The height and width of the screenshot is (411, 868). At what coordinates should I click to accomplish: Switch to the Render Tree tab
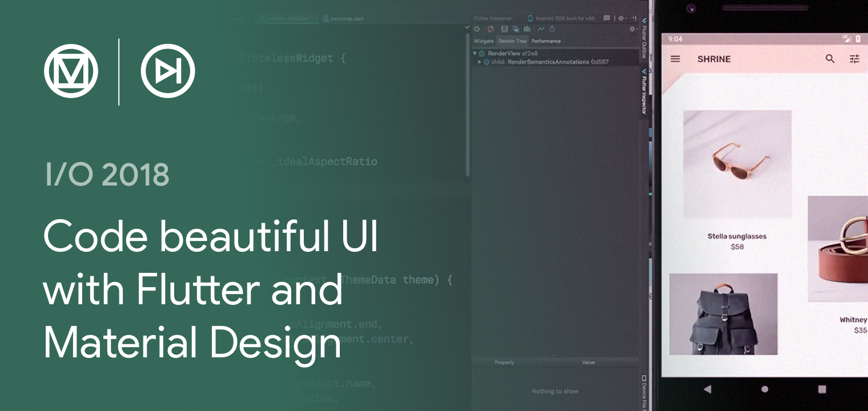coord(512,41)
